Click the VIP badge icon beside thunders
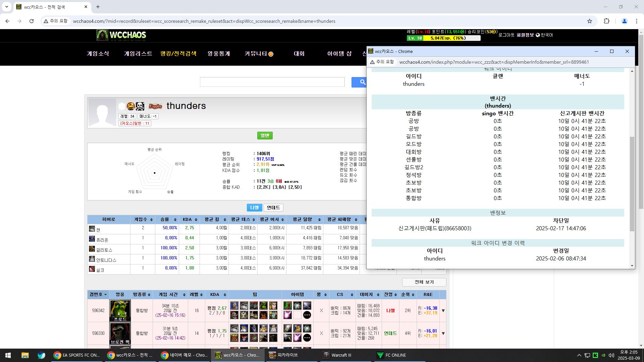644x362 pixels. tap(131, 106)
